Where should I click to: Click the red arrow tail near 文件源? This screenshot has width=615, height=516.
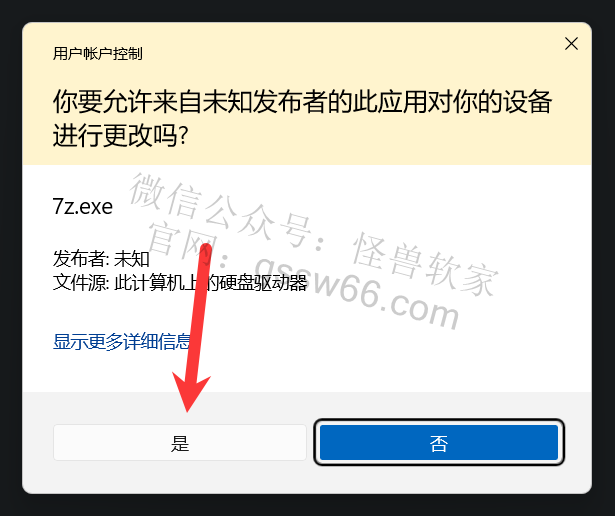(x=206, y=251)
